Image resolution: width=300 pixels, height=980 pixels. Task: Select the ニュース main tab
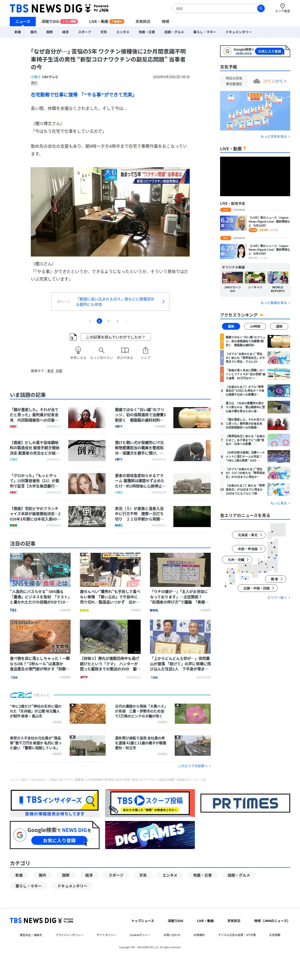(x=23, y=22)
